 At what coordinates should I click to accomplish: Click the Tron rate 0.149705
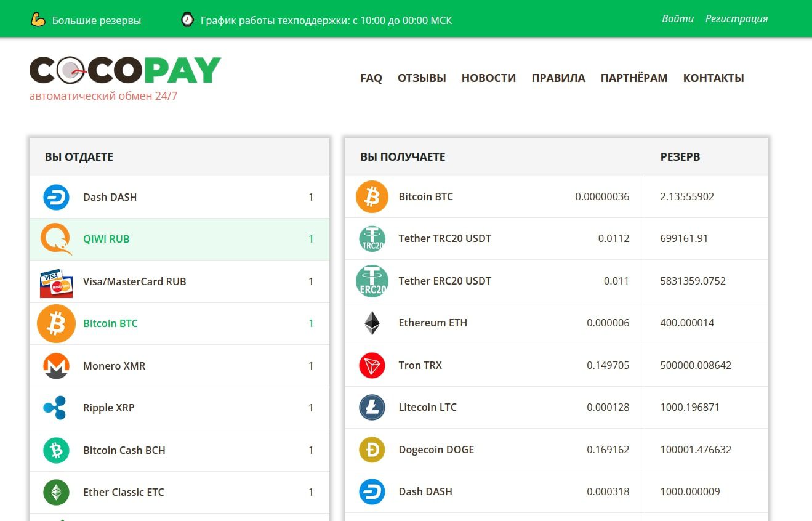point(608,365)
